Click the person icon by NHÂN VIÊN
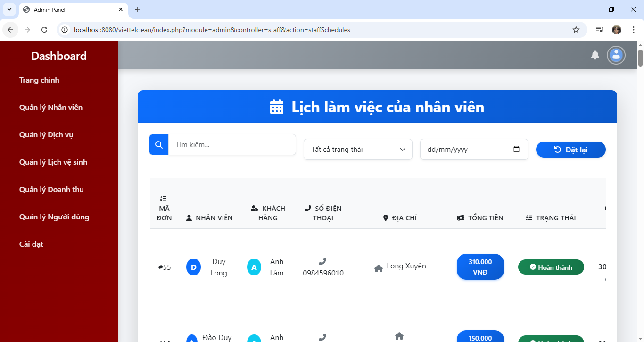The width and height of the screenshot is (644, 342). [189, 218]
